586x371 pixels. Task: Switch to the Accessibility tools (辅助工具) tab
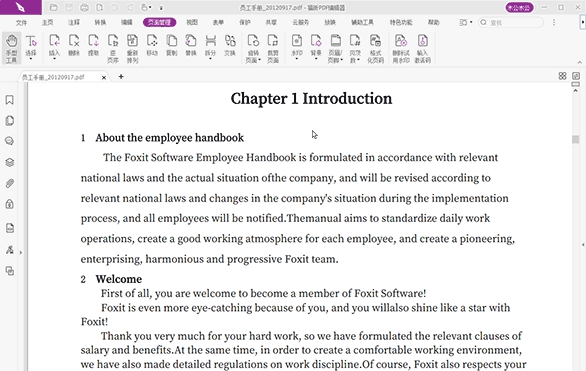[x=362, y=22]
